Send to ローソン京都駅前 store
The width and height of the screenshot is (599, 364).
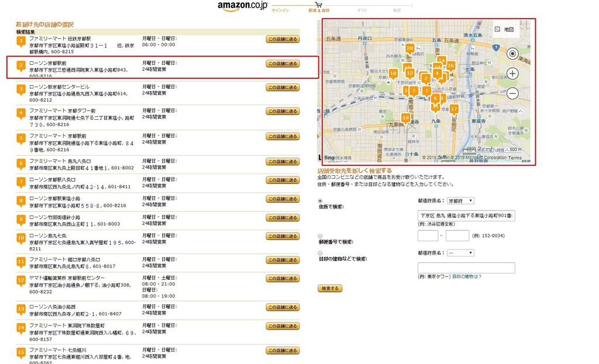click(x=283, y=64)
